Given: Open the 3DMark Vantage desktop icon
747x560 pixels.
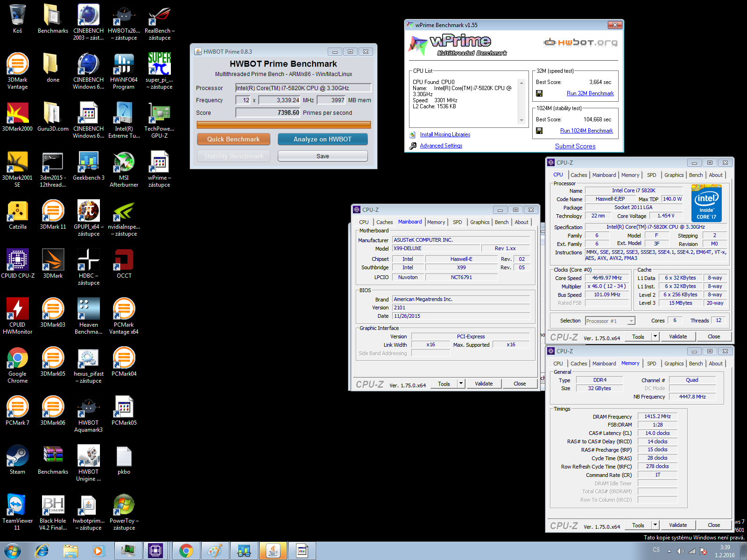Looking at the screenshot, I should [x=18, y=71].
